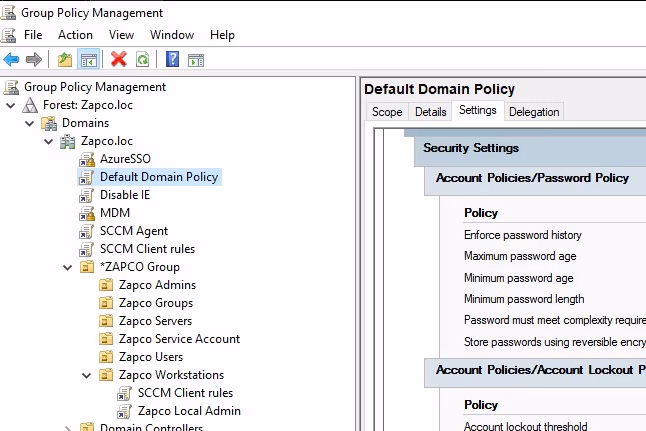Expand the Domain Controllers OU

point(68,428)
